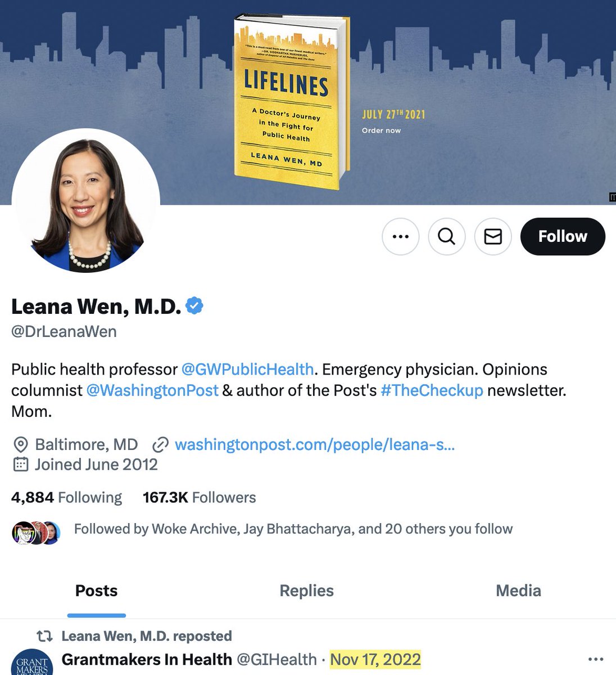Image resolution: width=616 pixels, height=675 pixels.
Task: Follow Leana Wen's account
Action: pyautogui.click(x=563, y=236)
